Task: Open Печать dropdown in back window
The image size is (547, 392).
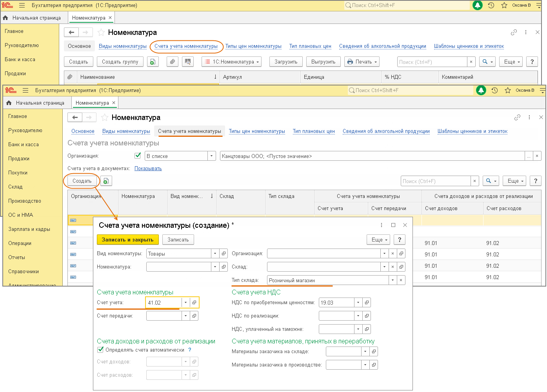Action: click(362, 62)
